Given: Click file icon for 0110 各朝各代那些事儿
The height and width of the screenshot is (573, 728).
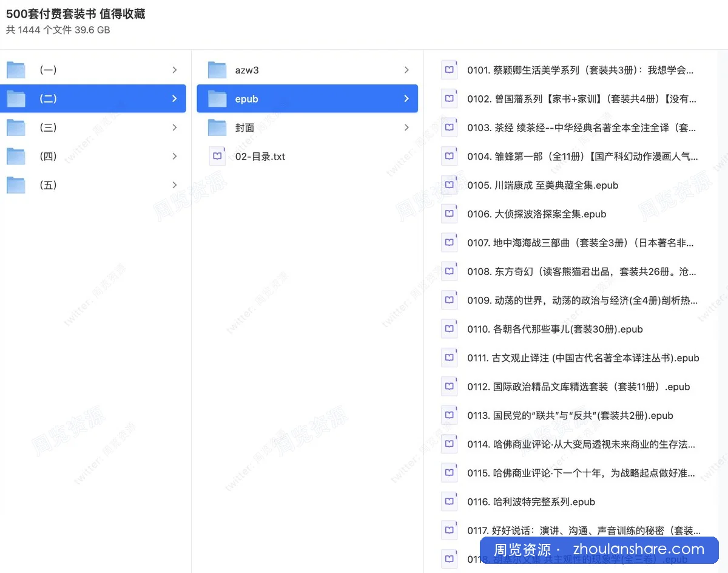Looking at the screenshot, I should point(449,329).
